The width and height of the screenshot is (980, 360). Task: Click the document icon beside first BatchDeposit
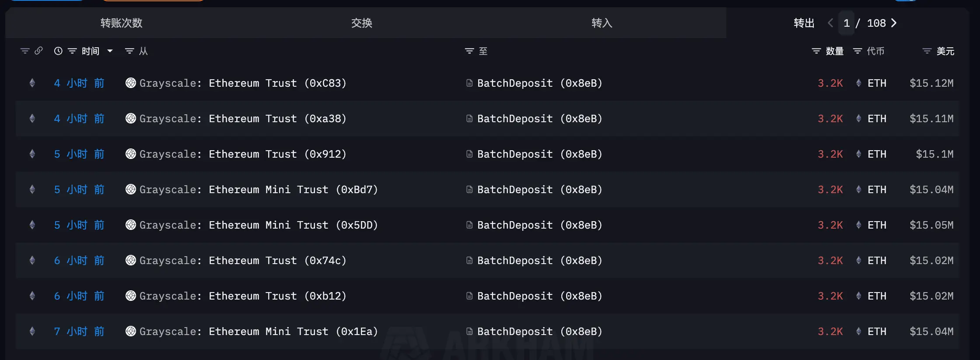click(x=469, y=83)
